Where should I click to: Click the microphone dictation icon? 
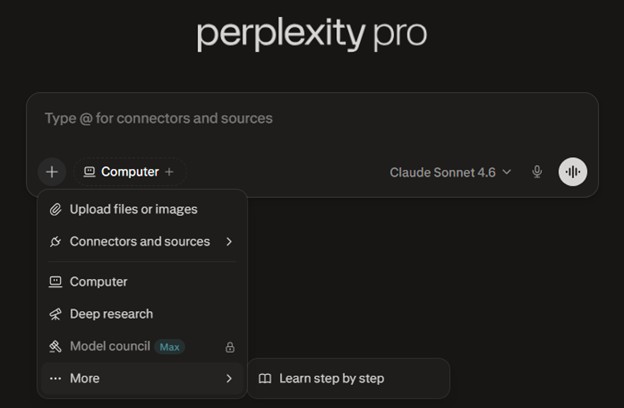pyautogui.click(x=537, y=172)
